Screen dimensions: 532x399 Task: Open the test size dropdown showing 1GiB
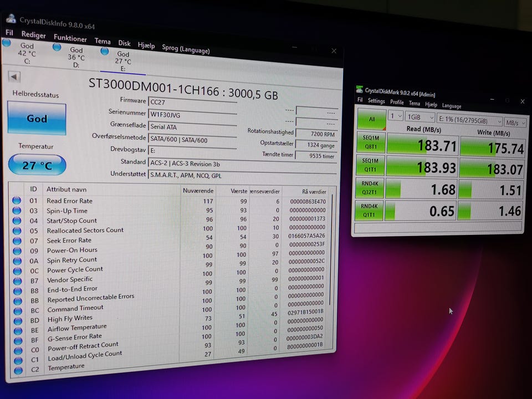pyautogui.click(x=420, y=117)
